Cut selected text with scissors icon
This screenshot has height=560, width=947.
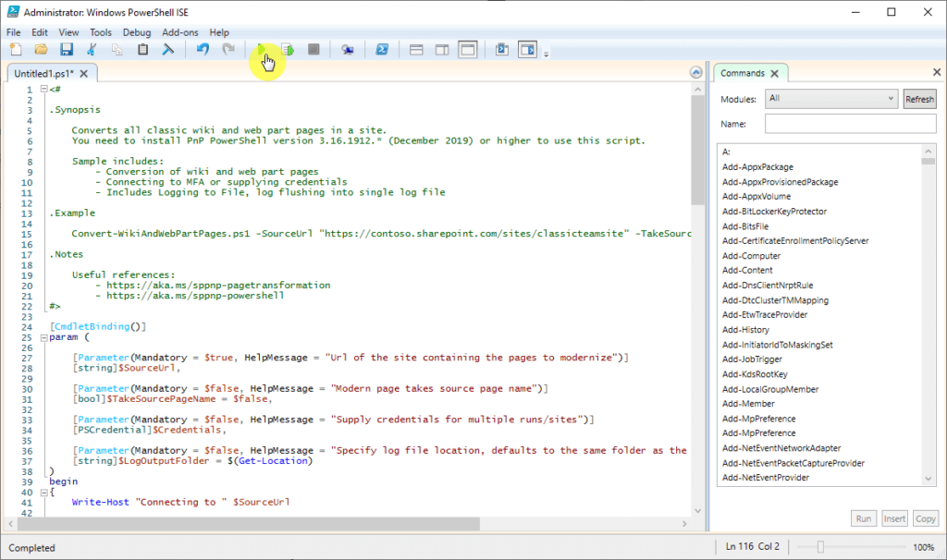92,50
